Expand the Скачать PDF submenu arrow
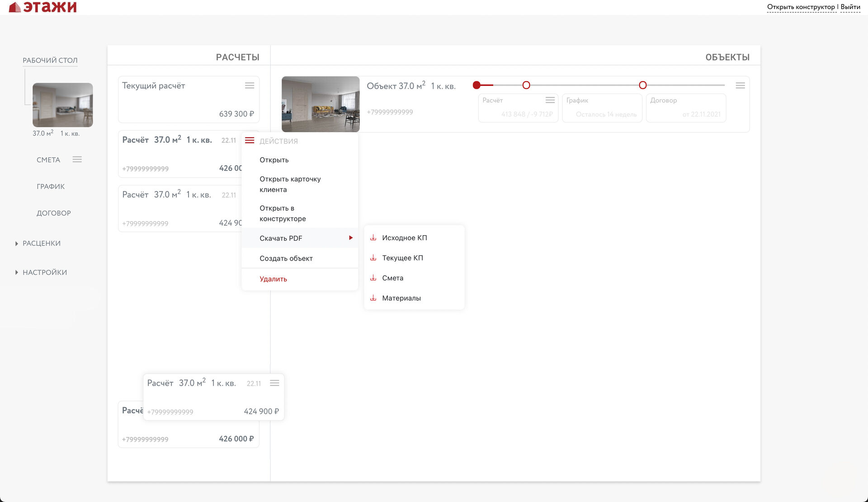Image resolution: width=868 pixels, height=502 pixels. click(350, 238)
